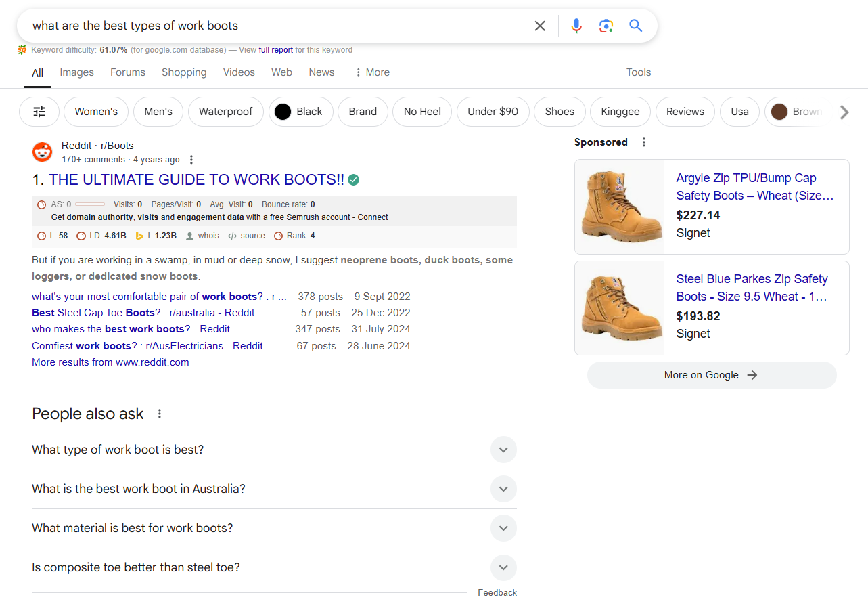Viewport: 868px width, 608px height.
Task: Open three-dot menu next to Sponsored
Action: [644, 142]
